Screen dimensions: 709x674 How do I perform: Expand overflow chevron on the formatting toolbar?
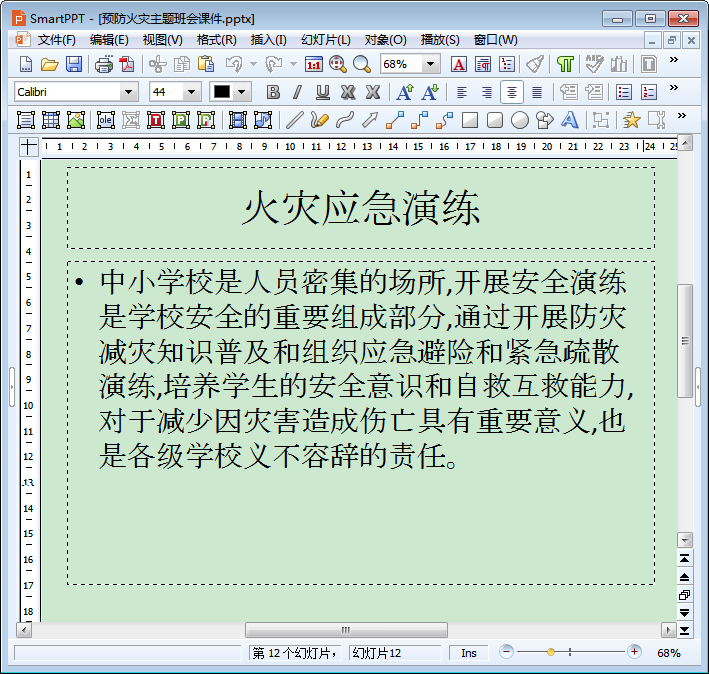[x=674, y=88]
